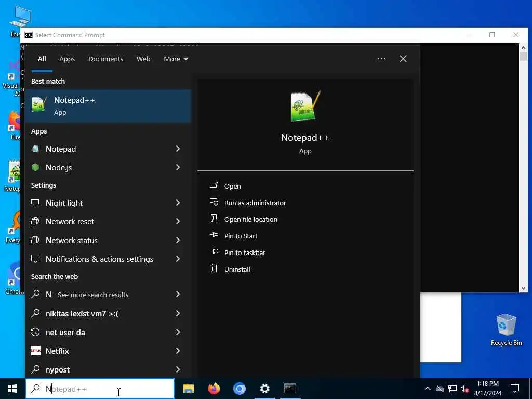
Task: Click Open in the Notepad++ preview pane
Action: 232,187
